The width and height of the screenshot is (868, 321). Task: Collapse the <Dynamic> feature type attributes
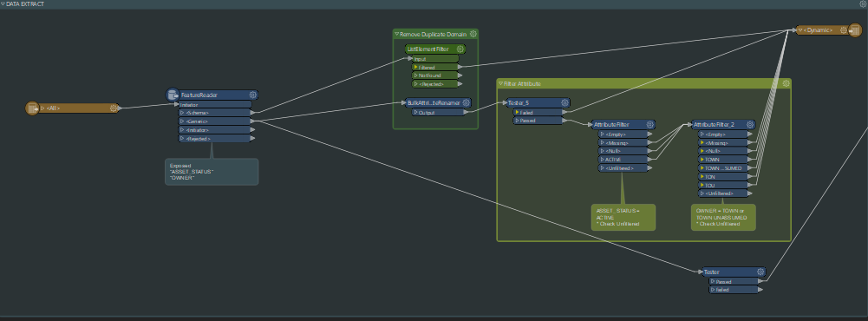[800, 29]
